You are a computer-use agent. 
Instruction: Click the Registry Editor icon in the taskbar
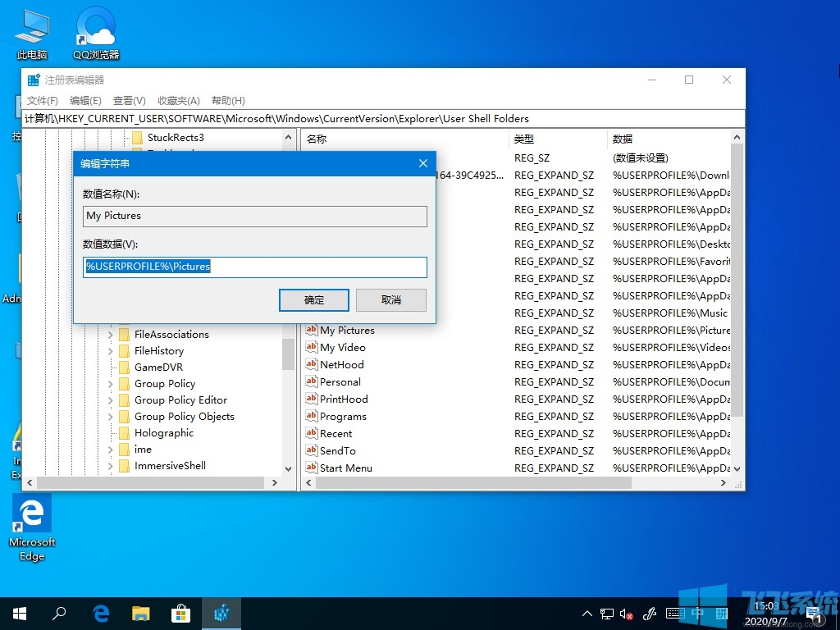pos(221,613)
